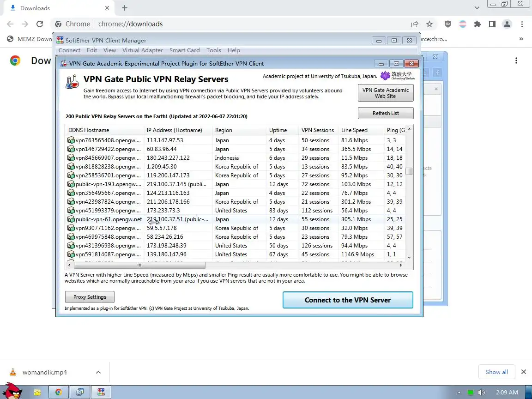Open Help menu in SoftEther VPN Client Manager
This screenshot has width=532, height=399.
coord(234,50)
